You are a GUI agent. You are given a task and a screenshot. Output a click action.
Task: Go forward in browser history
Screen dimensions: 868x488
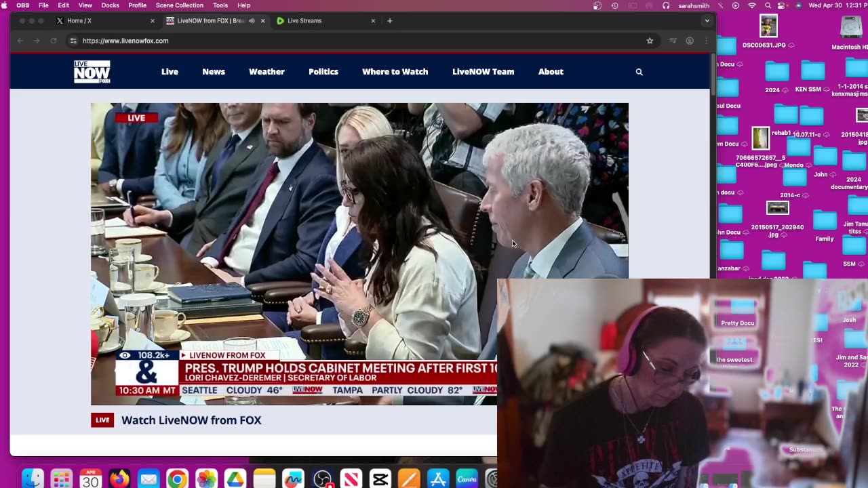tap(37, 41)
